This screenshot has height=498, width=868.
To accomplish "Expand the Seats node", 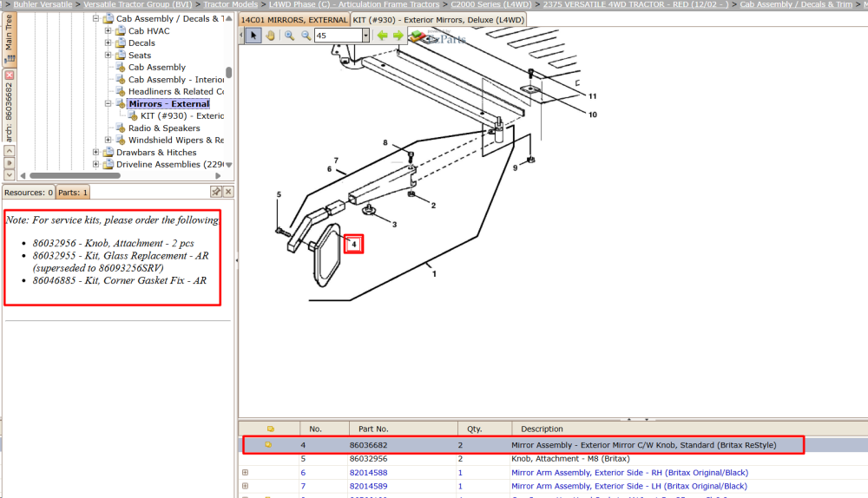I will click(108, 55).
